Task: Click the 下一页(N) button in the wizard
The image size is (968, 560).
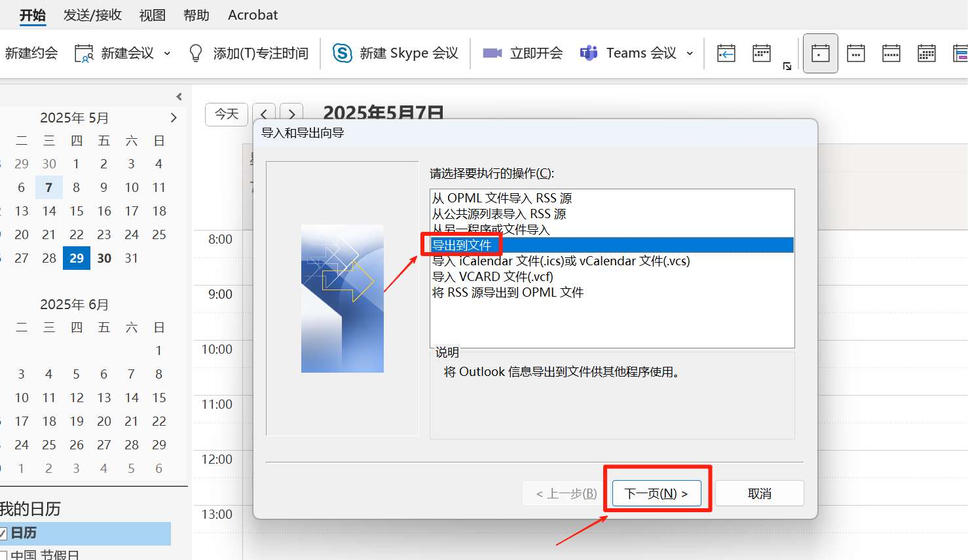Action: point(656,493)
